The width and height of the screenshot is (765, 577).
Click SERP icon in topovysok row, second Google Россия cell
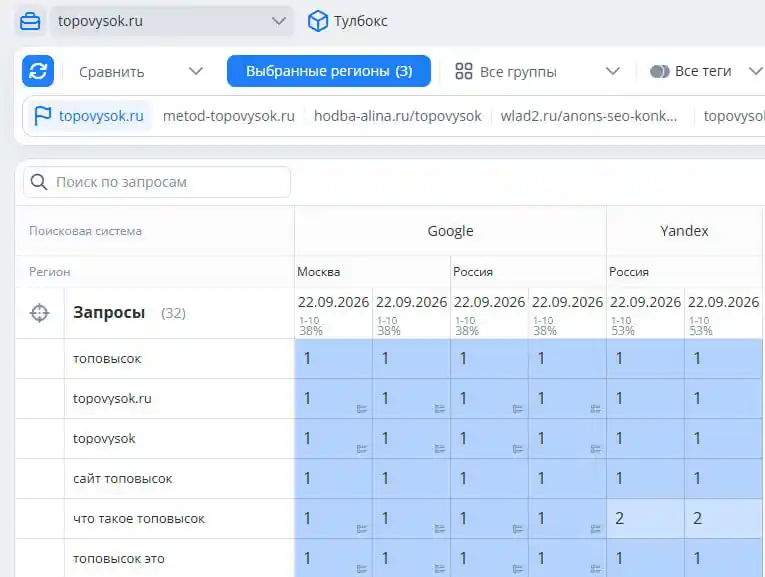pos(595,449)
